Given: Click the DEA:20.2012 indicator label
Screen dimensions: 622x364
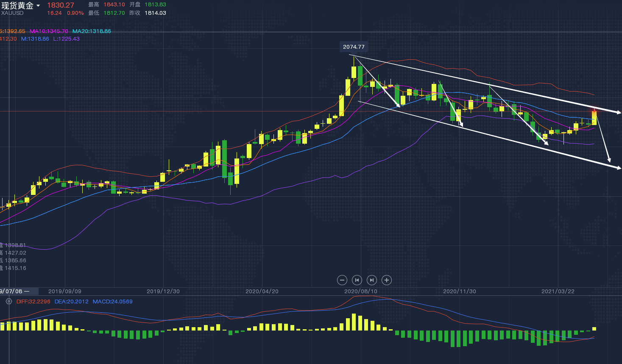Looking at the screenshot, I should [71, 302].
